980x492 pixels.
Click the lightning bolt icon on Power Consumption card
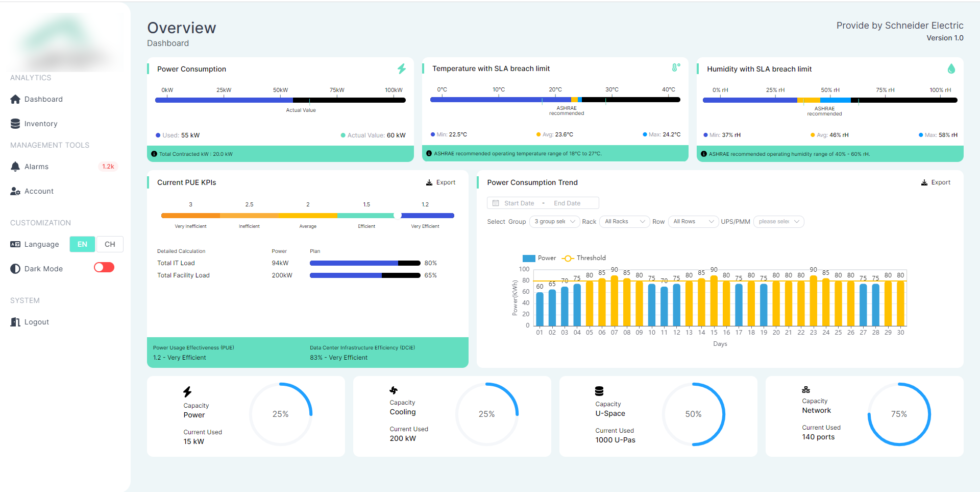coord(402,68)
